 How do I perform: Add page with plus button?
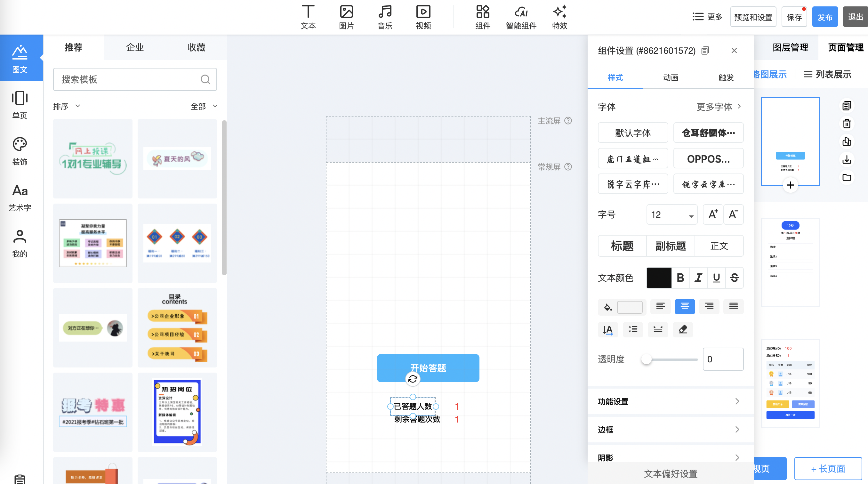790,185
